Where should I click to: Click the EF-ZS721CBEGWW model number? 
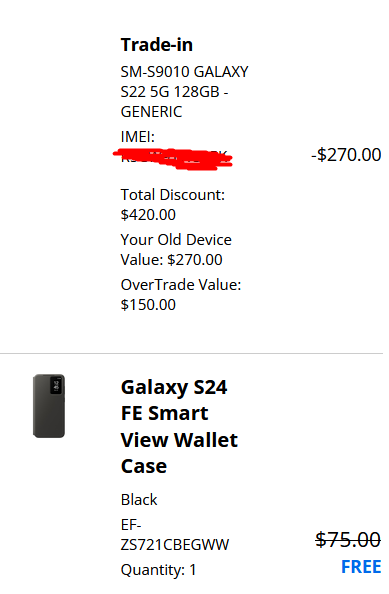[175, 535]
